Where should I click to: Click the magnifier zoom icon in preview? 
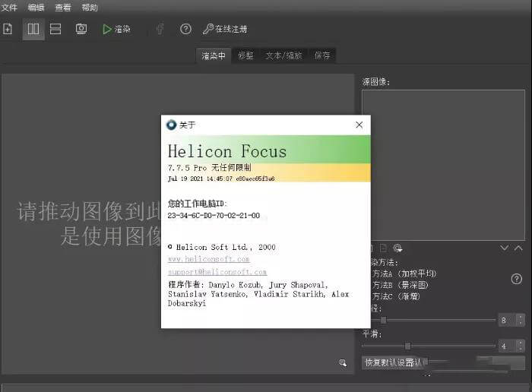[343, 363]
